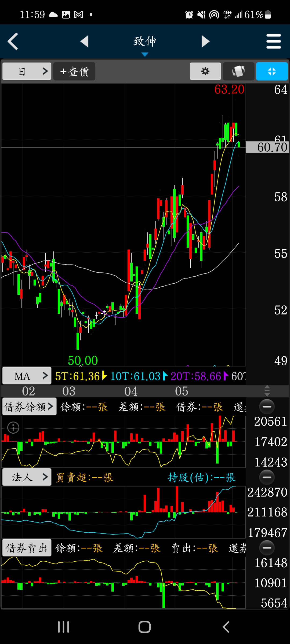This screenshot has width=290, height=644.
Task: Toggle the blue fullscreen collapse button
Action: [272, 71]
